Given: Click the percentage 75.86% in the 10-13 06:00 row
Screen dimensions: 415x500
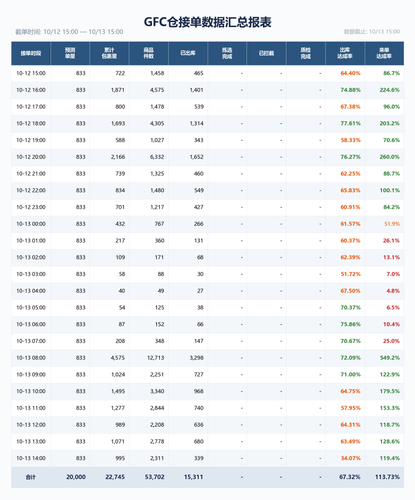Looking at the screenshot, I should pos(350,324).
